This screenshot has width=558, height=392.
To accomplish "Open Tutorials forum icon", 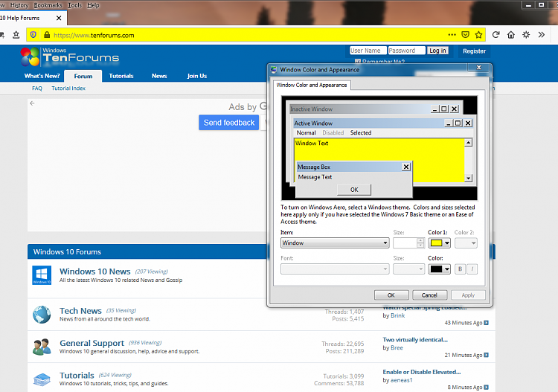I will coord(42,379).
